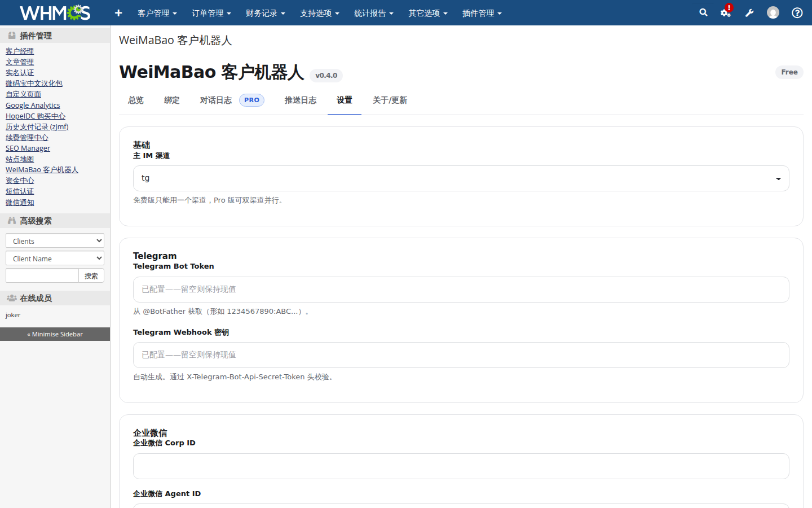This screenshot has height=508, width=812.
Task: Click the 高级搜索 sidebar header
Action: point(55,221)
